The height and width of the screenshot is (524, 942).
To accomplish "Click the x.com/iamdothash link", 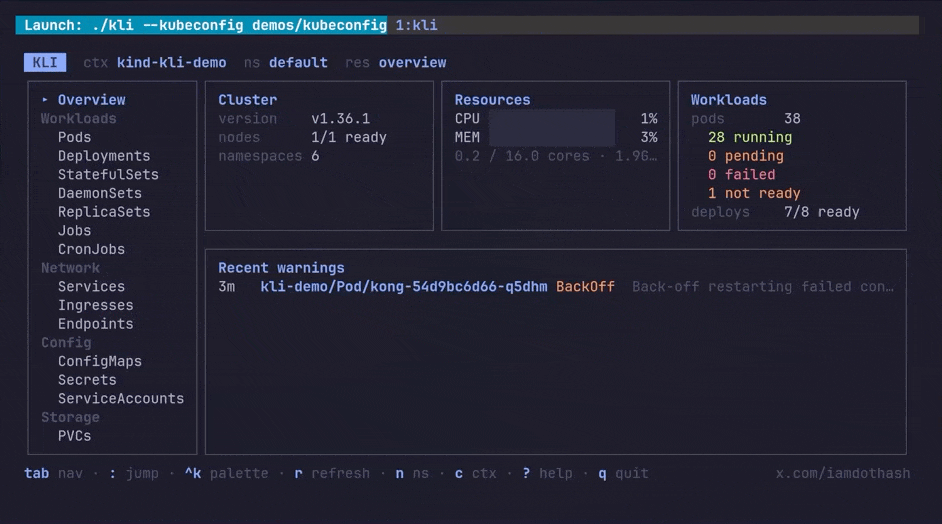I will [843, 473].
